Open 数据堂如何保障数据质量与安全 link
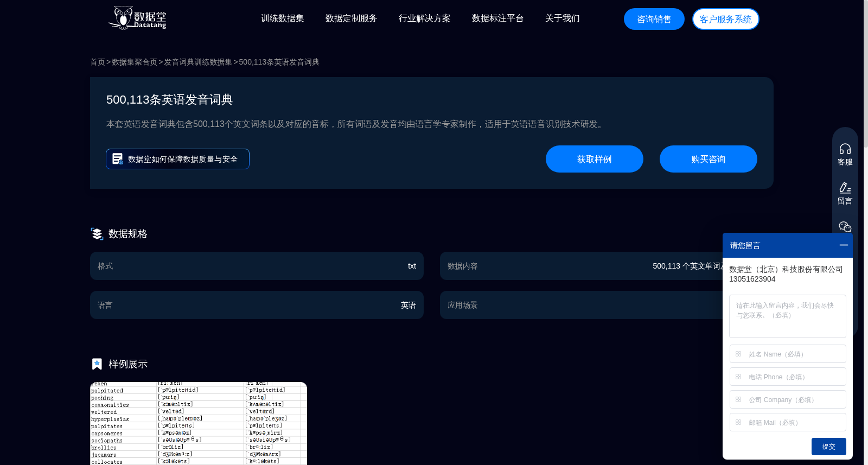Viewport: 868px width, 465px height. click(177, 159)
